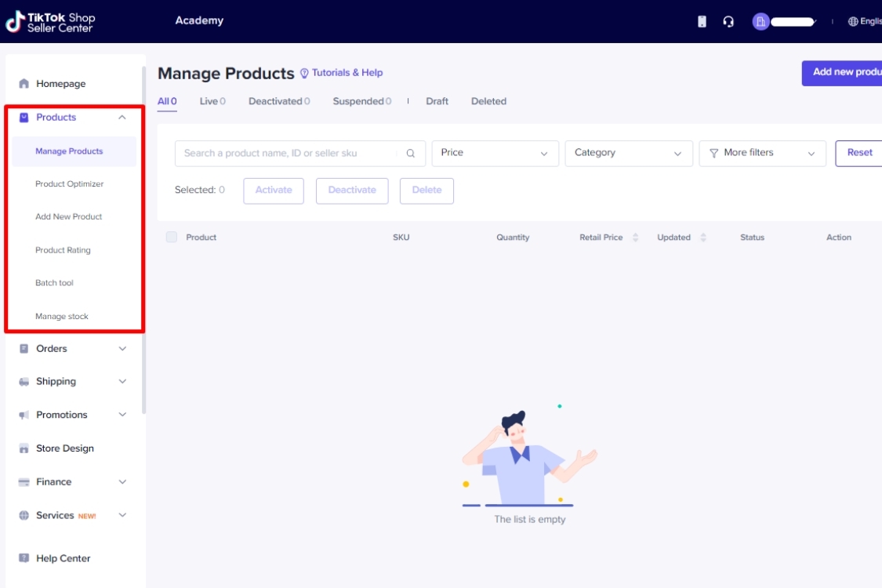Open the Tutorials & Help link
This screenshot has width=882, height=588.
point(347,73)
